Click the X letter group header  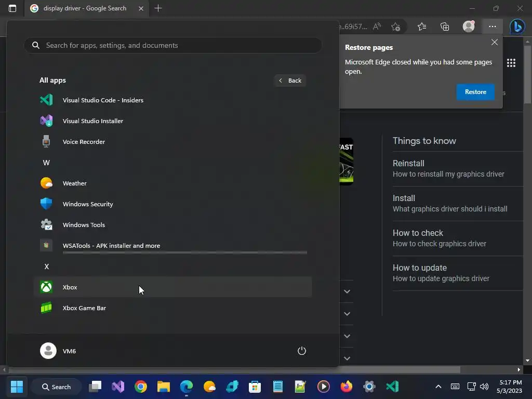[46, 267]
